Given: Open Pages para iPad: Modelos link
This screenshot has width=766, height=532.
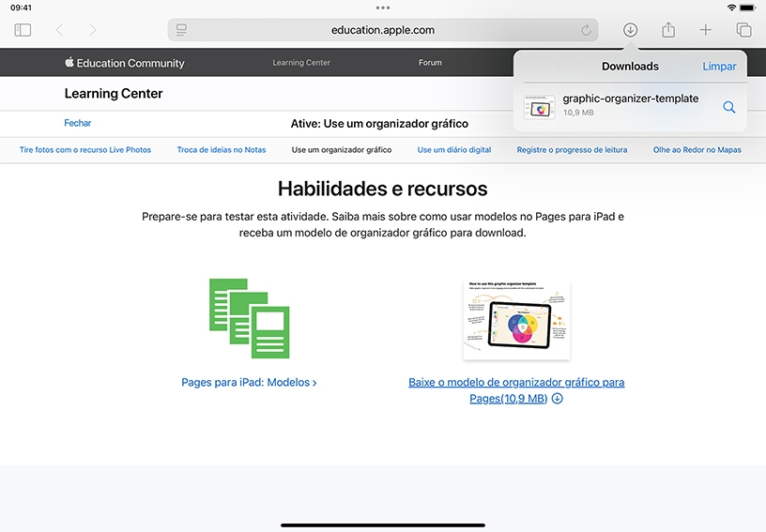Looking at the screenshot, I should [x=249, y=382].
